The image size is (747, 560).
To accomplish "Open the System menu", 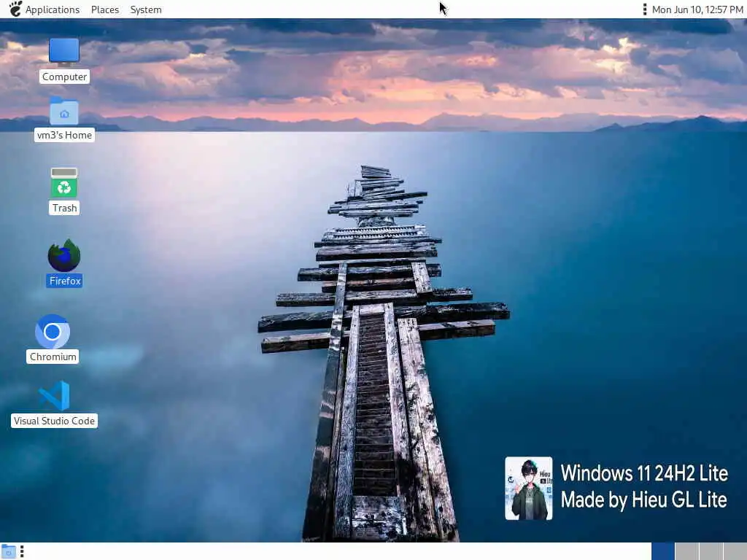I will click(x=146, y=9).
